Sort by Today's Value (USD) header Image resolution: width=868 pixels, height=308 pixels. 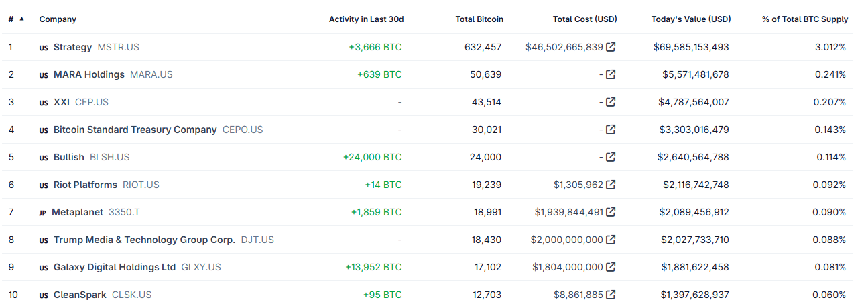click(x=690, y=19)
